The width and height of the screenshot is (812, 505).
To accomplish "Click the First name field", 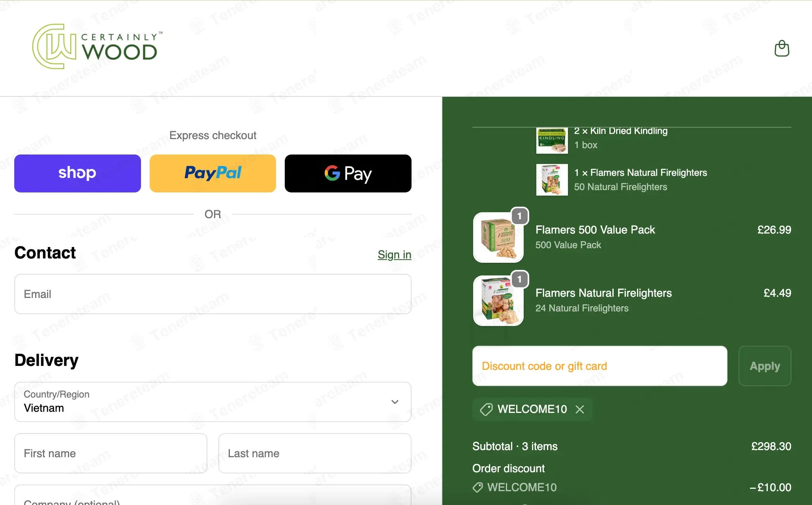I will (111, 453).
